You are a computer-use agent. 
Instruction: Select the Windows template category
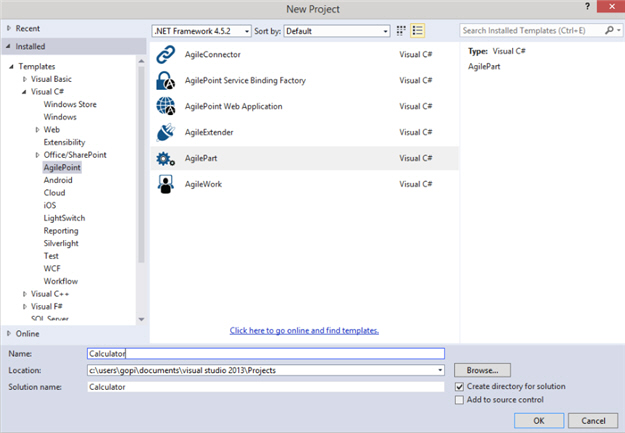(60, 117)
